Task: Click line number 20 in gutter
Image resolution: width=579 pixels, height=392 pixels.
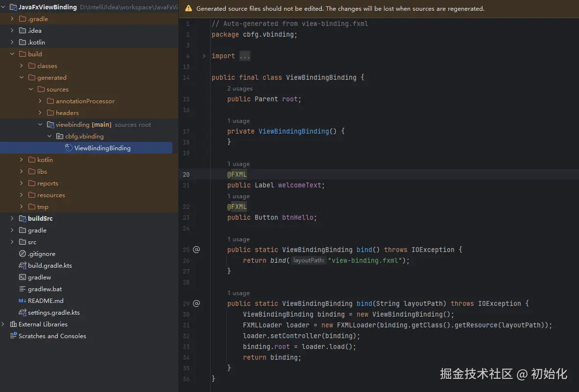Action: (x=186, y=175)
